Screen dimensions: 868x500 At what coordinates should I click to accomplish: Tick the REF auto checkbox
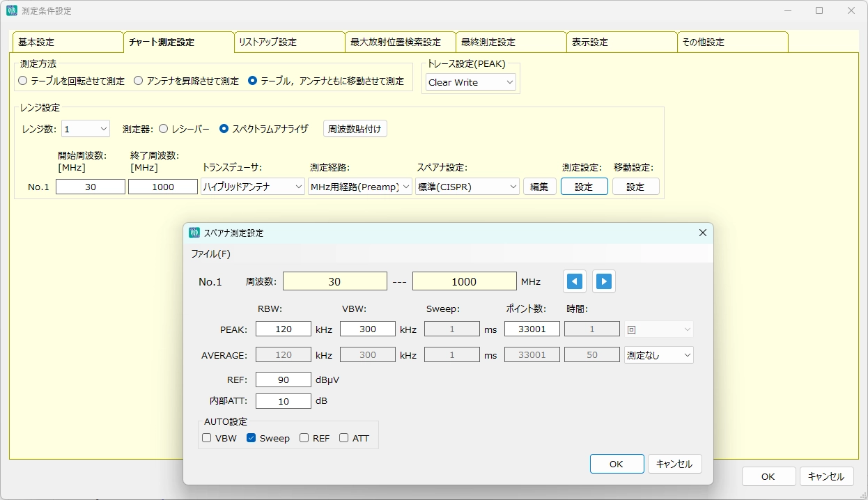[x=304, y=438]
